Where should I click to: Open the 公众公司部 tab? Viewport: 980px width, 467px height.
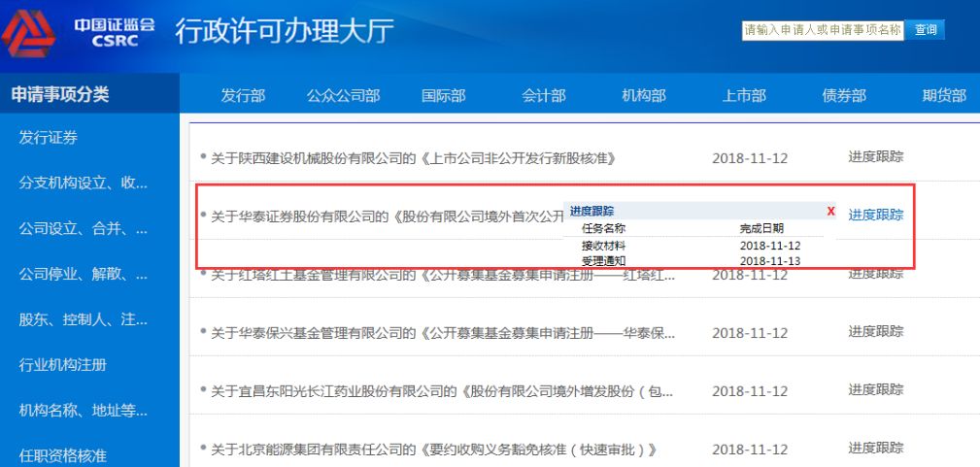(343, 96)
